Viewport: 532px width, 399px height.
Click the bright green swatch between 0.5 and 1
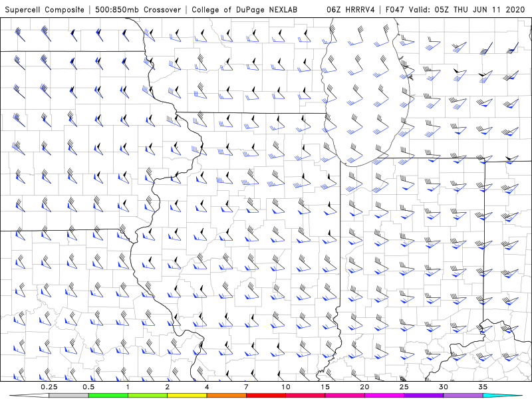coord(108,396)
